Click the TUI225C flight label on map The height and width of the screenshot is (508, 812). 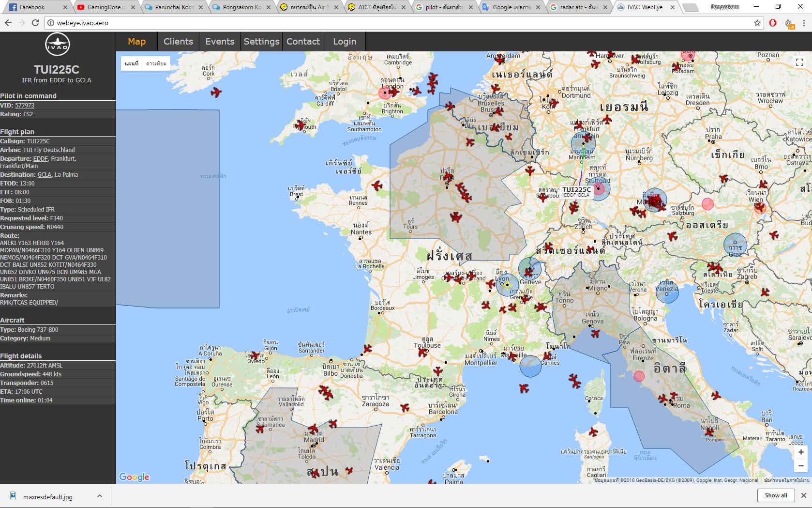[x=577, y=192]
